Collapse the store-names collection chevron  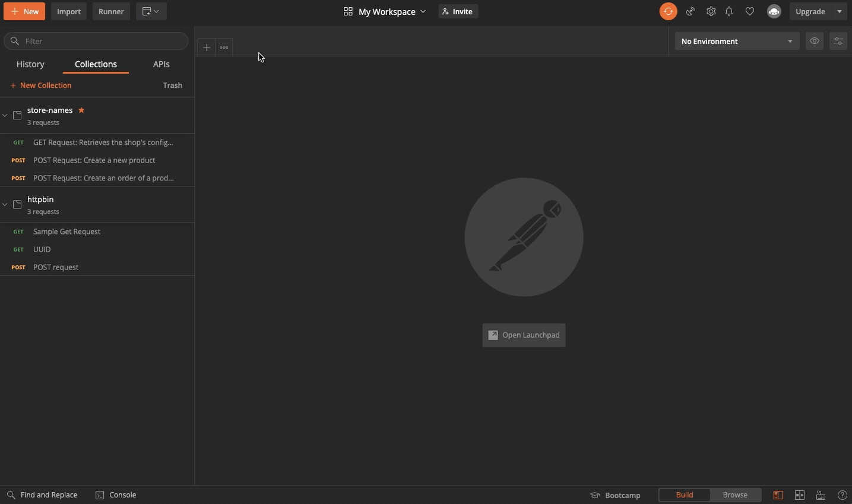click(x=5, y=115)
